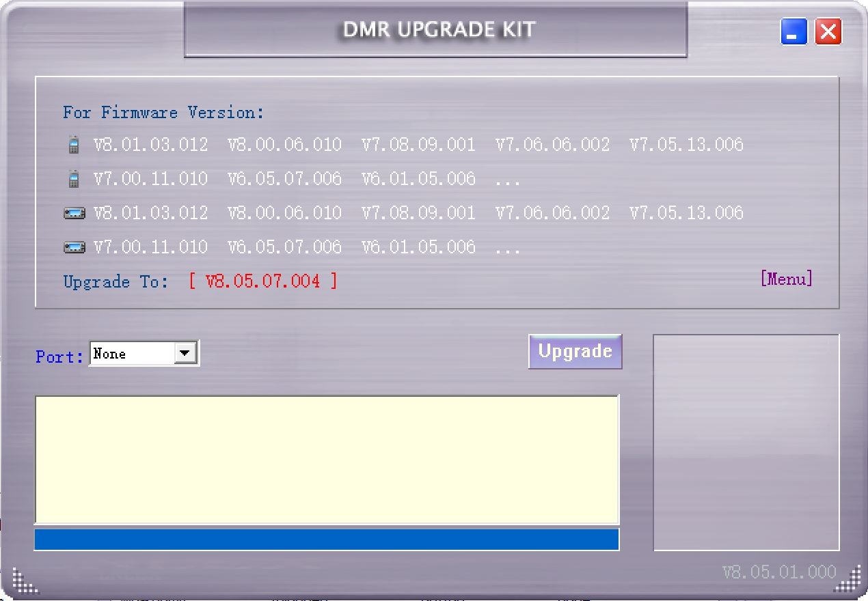Image resolution: width=868 pixels, height=601 pixels.
Task: Click inside the pale yellow log area
Action: coord(327,460)
